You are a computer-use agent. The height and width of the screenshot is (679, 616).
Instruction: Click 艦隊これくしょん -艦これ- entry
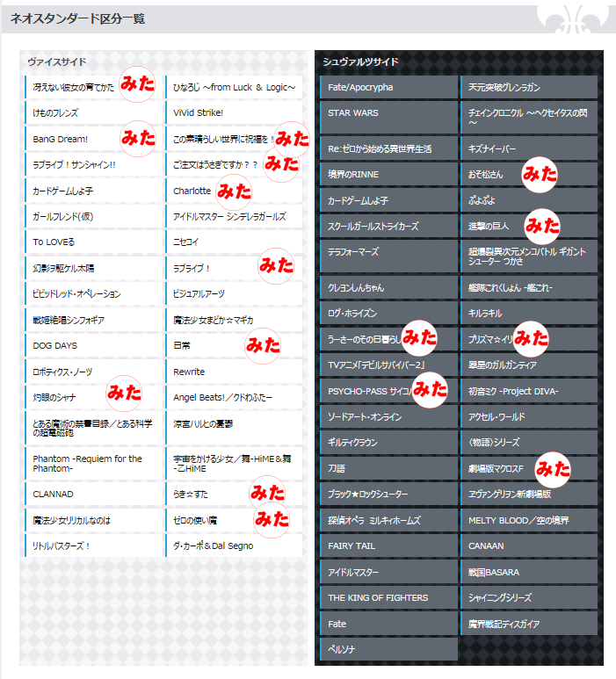pyautogui.click(x=529, y=287)
